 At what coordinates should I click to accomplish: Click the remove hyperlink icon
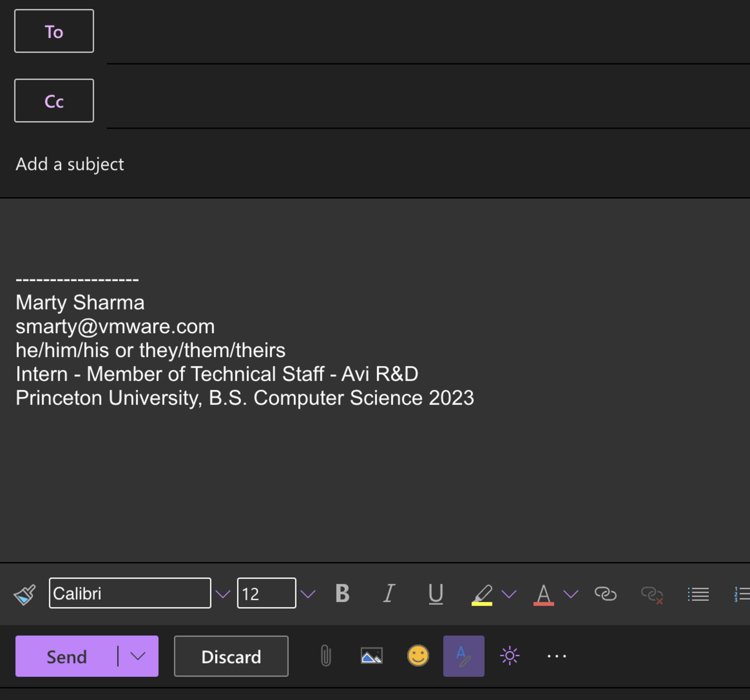click(x=651, y=595)
